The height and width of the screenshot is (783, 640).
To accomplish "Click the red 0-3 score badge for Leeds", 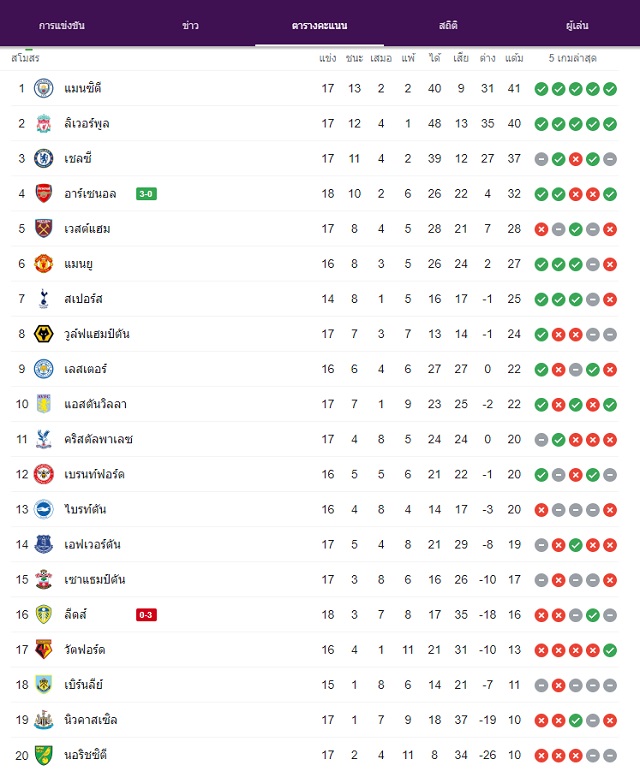I will point(146,615).
